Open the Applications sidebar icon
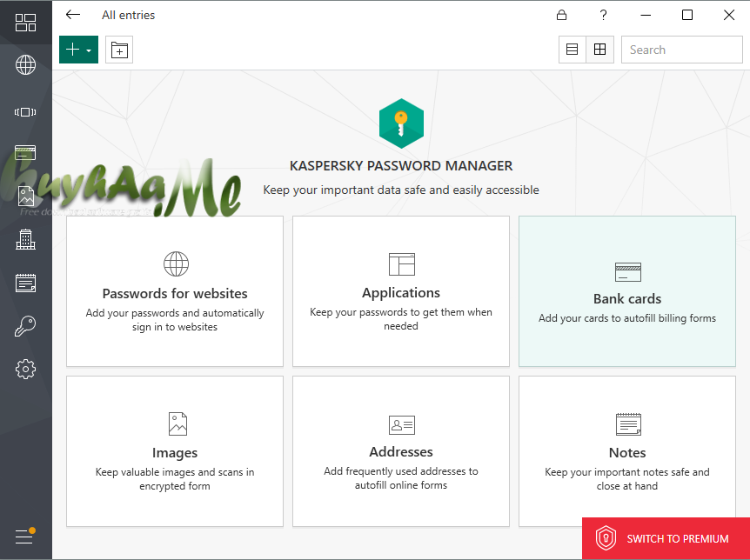Image resolution: width=750 pixels, height=560 pixels. (25, 112)
